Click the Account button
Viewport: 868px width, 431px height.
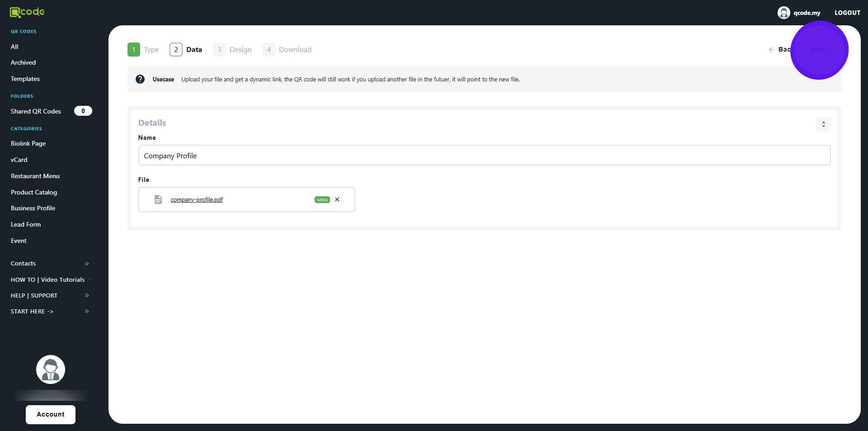click(x=51, y=415)
